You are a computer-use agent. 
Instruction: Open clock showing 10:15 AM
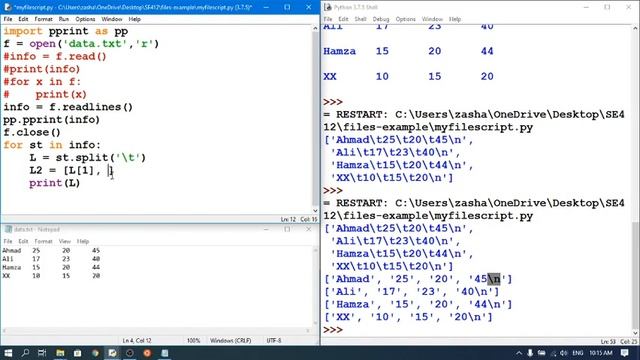600,353
